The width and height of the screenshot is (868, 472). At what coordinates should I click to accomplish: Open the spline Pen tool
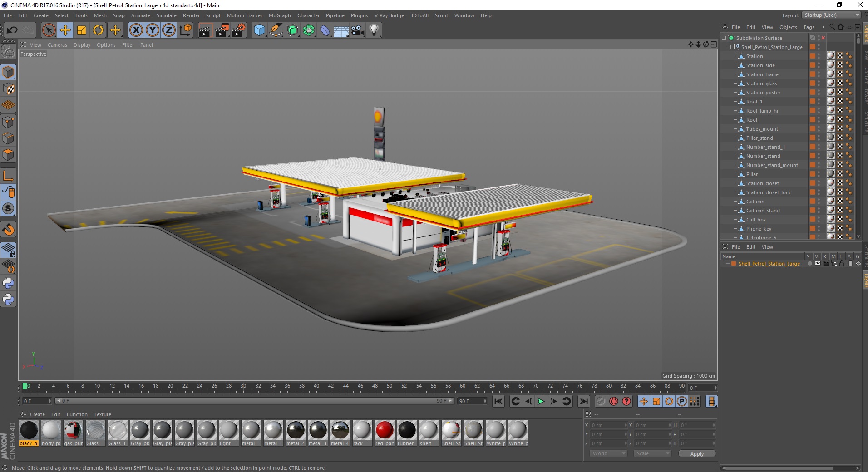(x=276, y=30)
